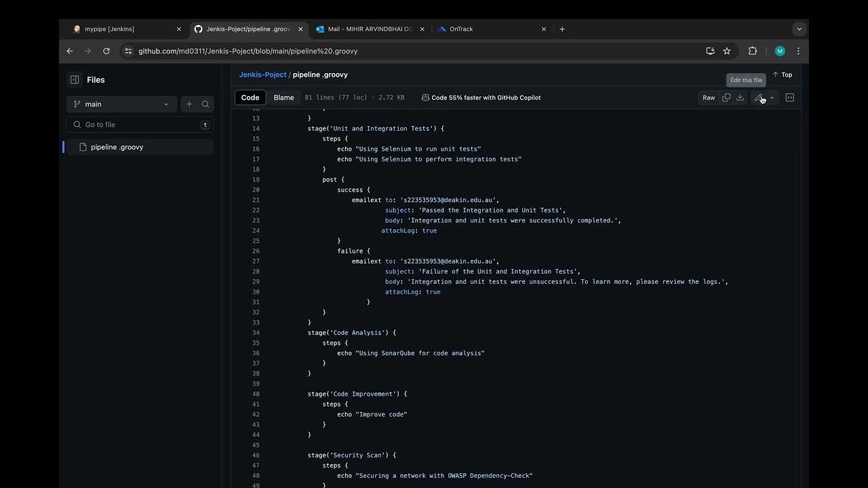
Task: Download the raw file
Action: click(x=741, y=98)
